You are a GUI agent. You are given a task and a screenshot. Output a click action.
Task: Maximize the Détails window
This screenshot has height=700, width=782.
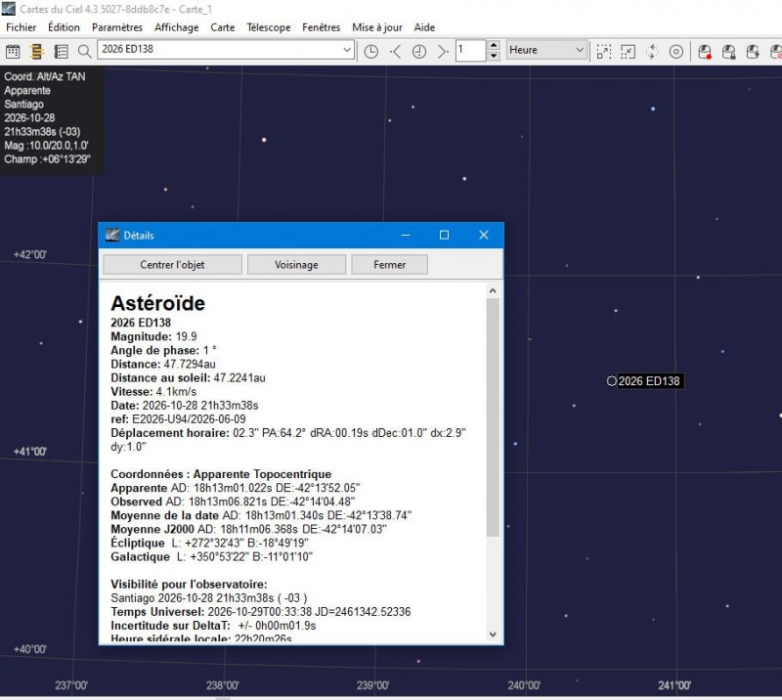click(444, 235)
